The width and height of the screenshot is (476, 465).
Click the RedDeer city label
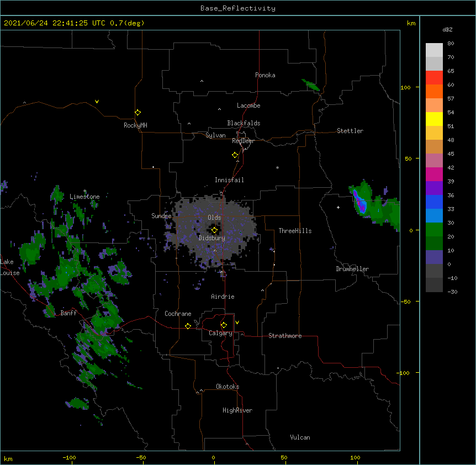tap(243, 141)
